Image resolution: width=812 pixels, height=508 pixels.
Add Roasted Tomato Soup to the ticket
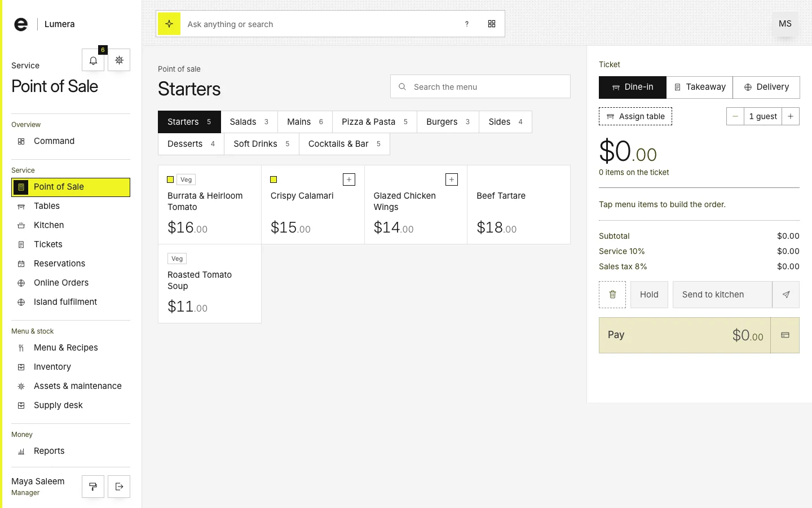[210, 284]
